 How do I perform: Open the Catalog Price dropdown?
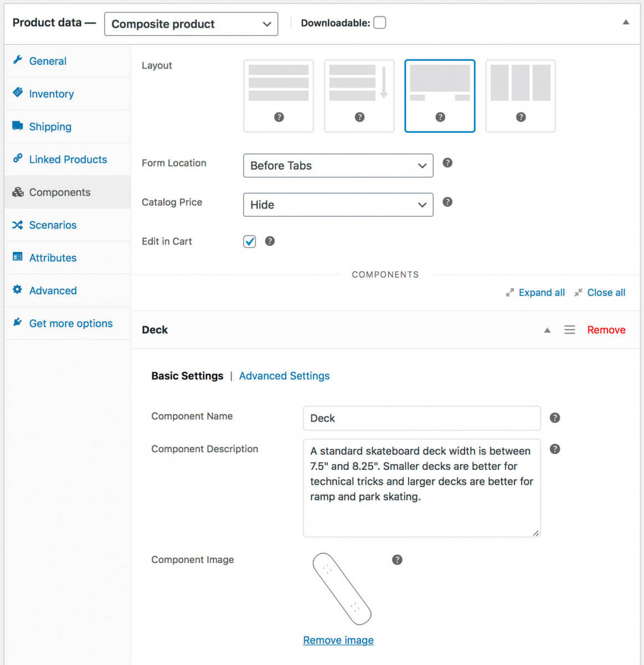tap(338, 205)
